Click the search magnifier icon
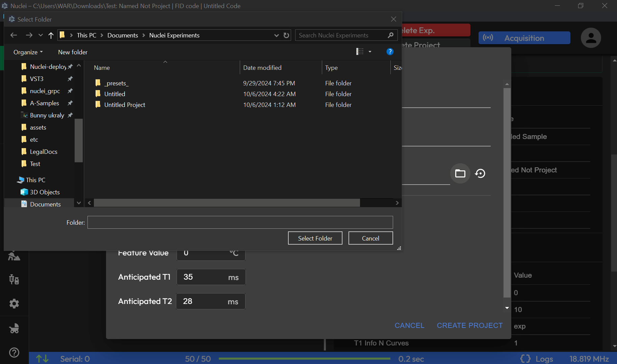The height and width of the screenshot is (364, 617). pyautogui.click(x=391, y=35)
